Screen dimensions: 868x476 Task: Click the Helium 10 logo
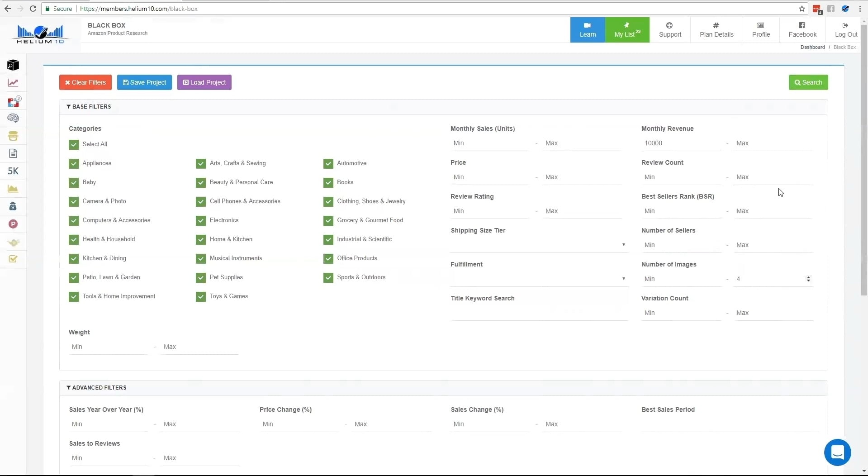(40, 34)
